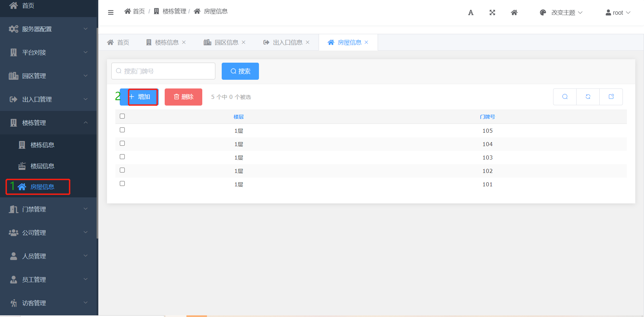Image resolution: width=644 pixels, height=317 pixels.
Task: Switch to the 楼栋信息 tab
Action: (166, 43)
